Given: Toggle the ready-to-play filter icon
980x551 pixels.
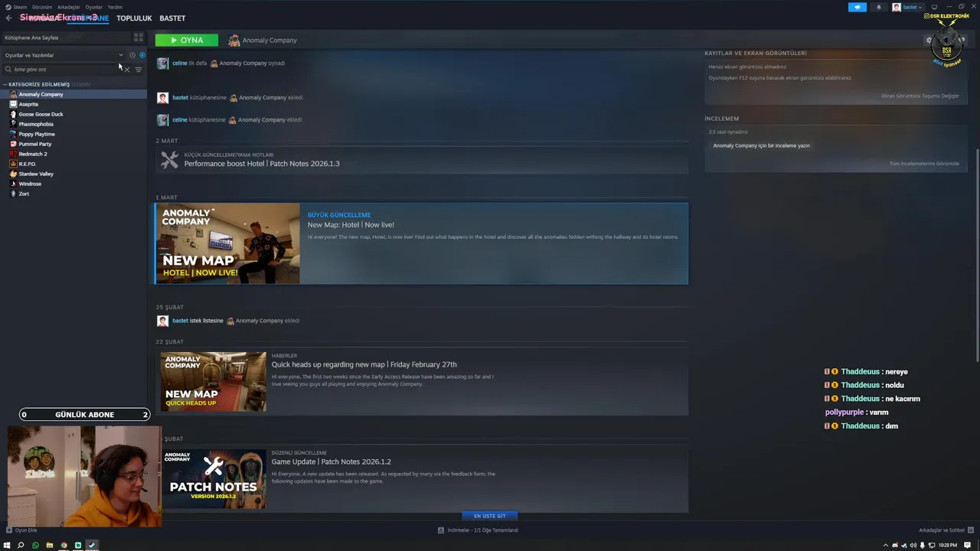Looking at the screenshot, I should pyautogui.click(x=142, y=55).
